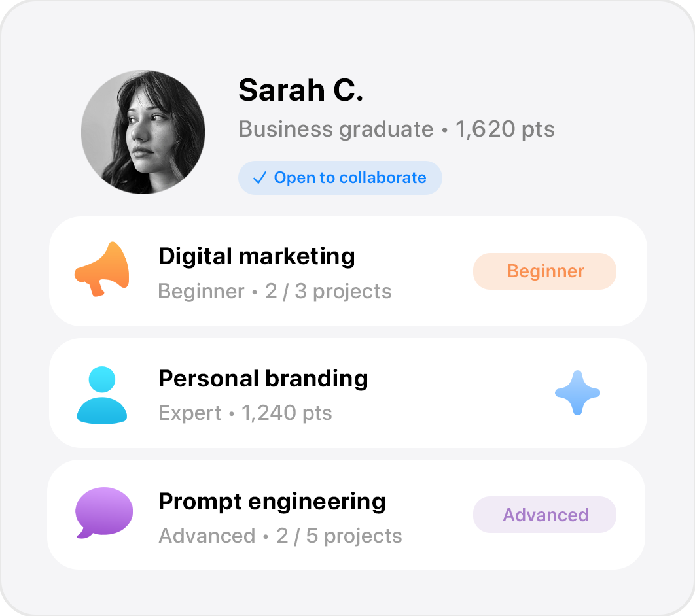Open the Prompt engineering skill title

272,502
